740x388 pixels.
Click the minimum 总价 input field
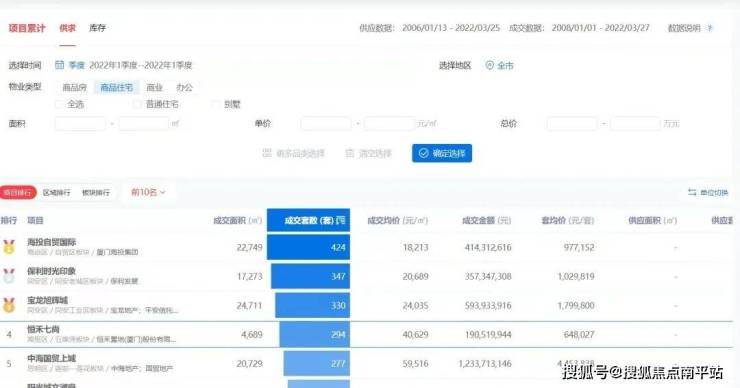click(572, 124)
